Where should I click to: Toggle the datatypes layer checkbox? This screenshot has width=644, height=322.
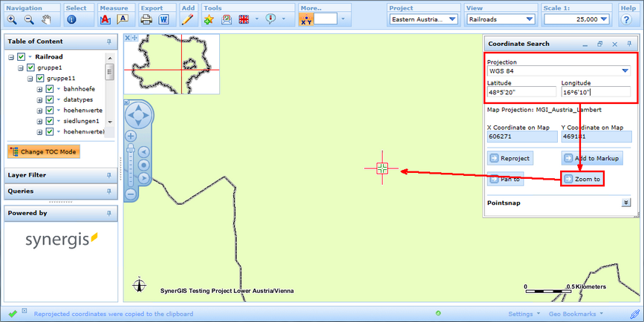(50, 99)
